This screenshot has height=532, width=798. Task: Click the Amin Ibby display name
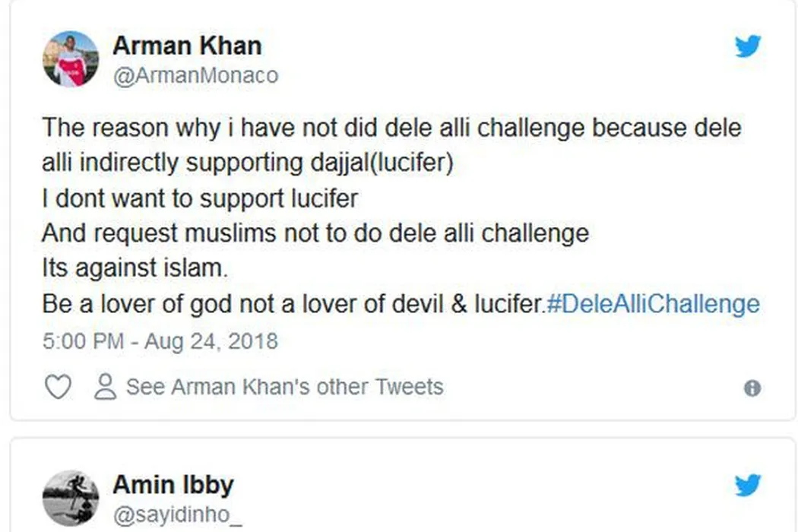(x=173, y=484)
